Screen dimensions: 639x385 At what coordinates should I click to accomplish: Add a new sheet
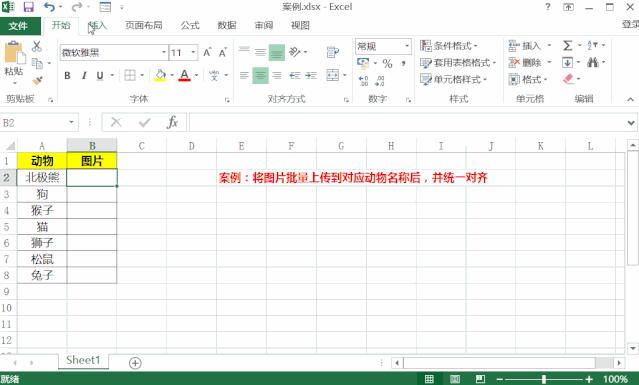tap(135, 363)
